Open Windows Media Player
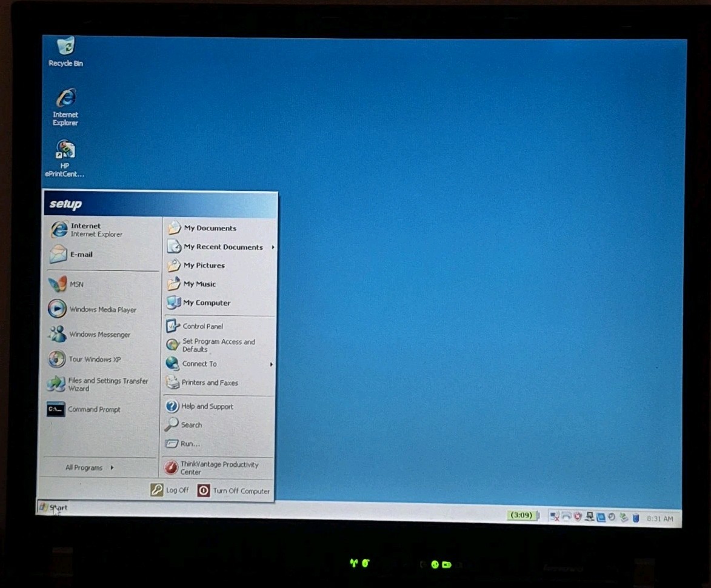 click(x=102, y=309)
